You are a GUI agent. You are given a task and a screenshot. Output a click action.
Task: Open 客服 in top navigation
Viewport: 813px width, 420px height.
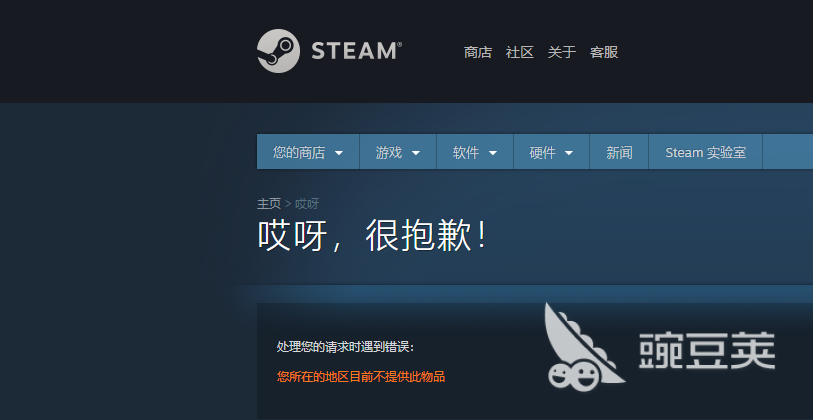[604, 52]
